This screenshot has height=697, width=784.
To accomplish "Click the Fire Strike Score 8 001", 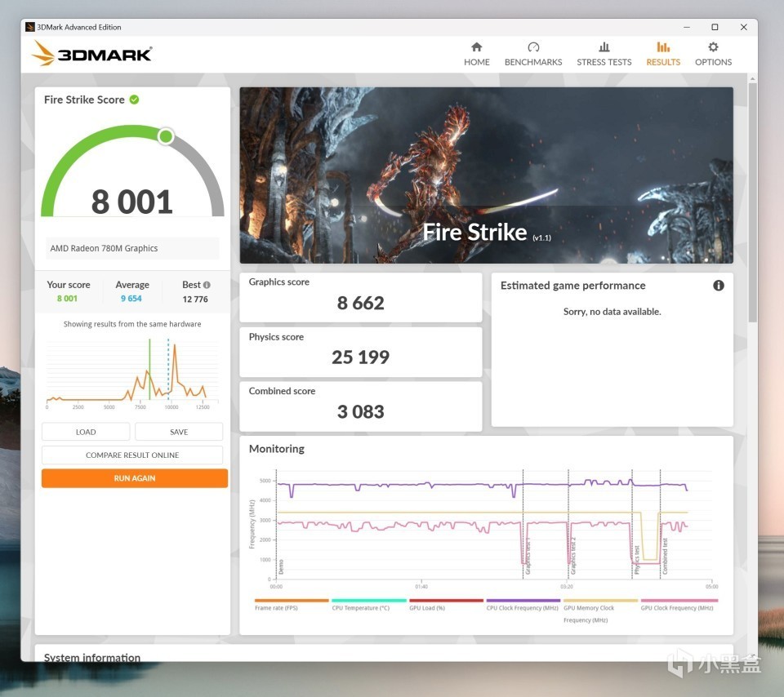I will point(132,202).
